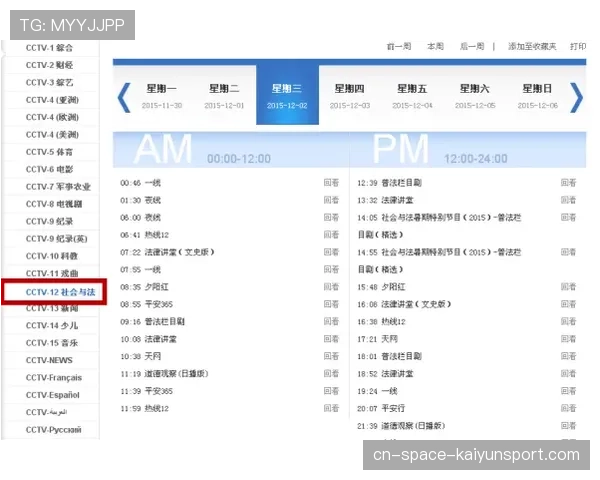The height and width of the screenshot is (480, 600).
Task: Click 回看 for 21:39 道德观察(日播版)
Action: pyautogui.click(x=568, y=426)
